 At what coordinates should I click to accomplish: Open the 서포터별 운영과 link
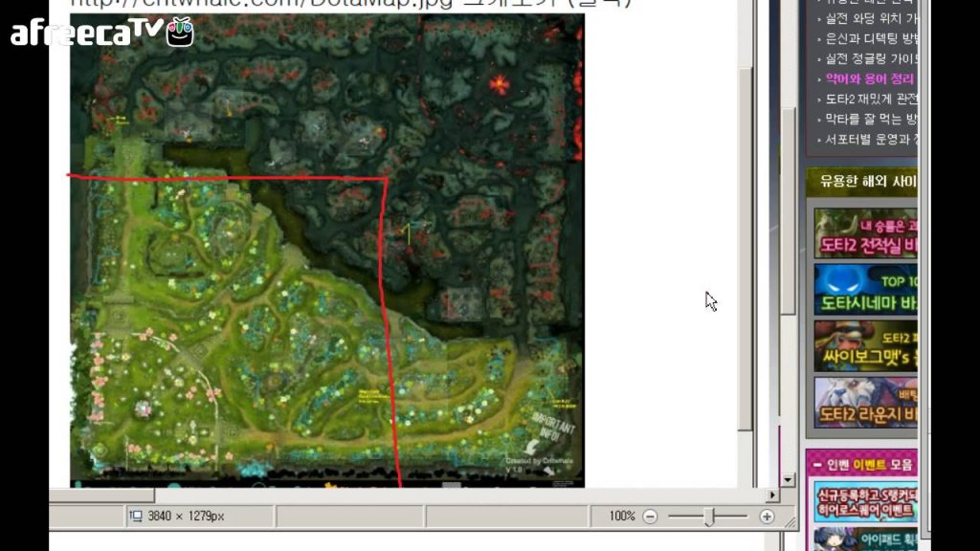click(x=871, y=139)
